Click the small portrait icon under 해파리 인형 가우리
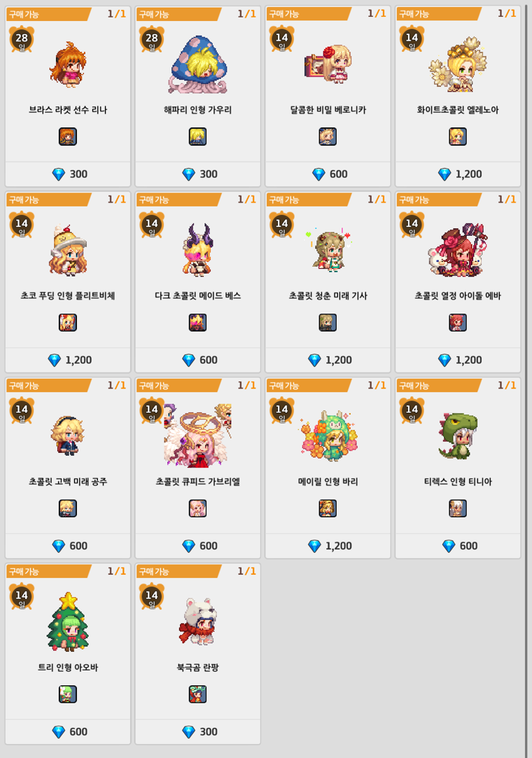The width and height of the screenshot is (532, 758). (x=198, y=136)
